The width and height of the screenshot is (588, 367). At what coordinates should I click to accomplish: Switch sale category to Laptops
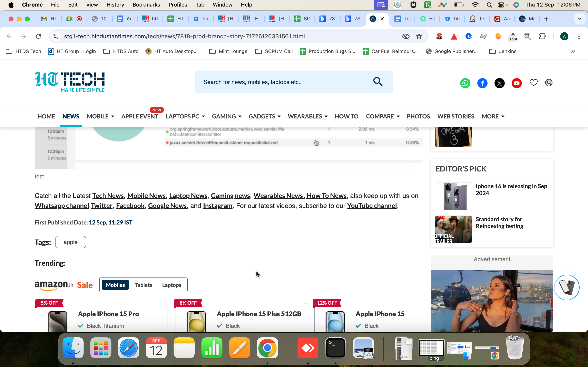click(171, 285)
